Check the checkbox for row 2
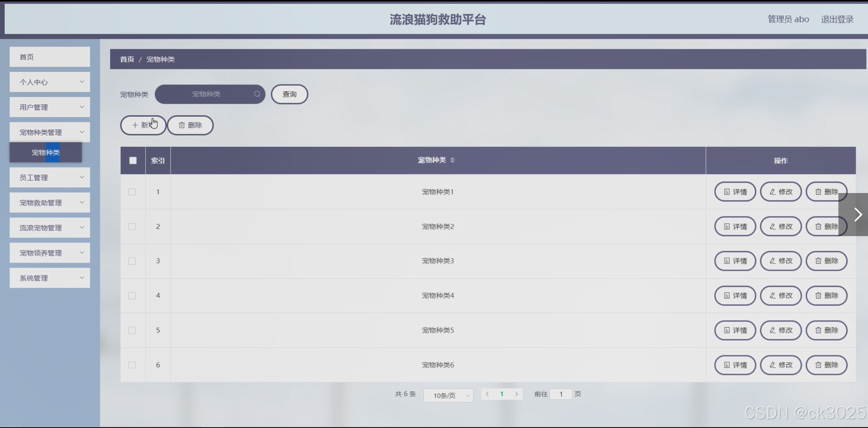 [x=132, y=226]
